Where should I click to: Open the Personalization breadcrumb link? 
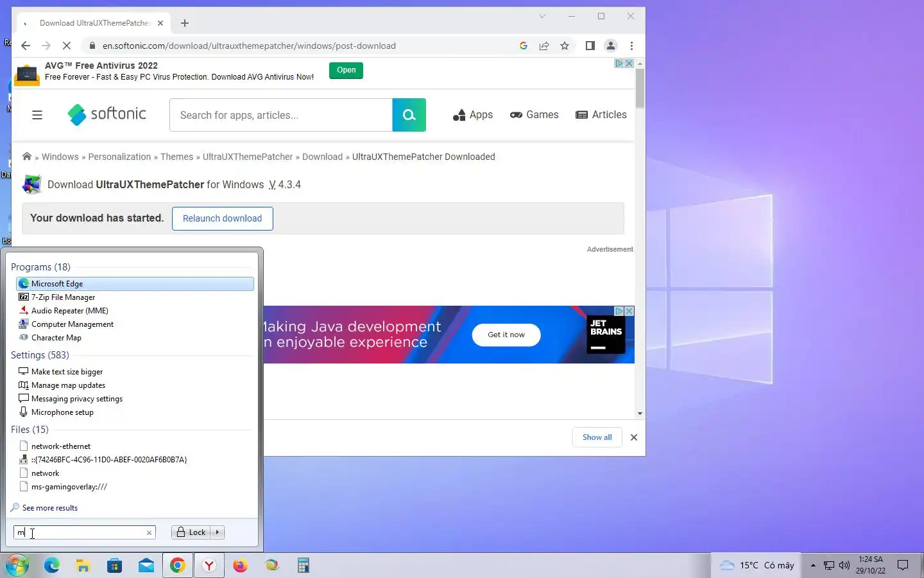point(119,157)
